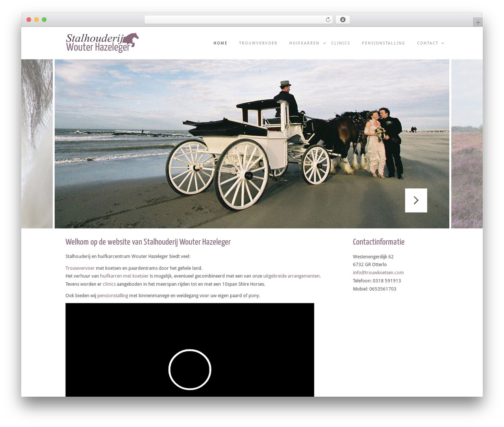Click the carriage beach slide image

pos(252,144)
